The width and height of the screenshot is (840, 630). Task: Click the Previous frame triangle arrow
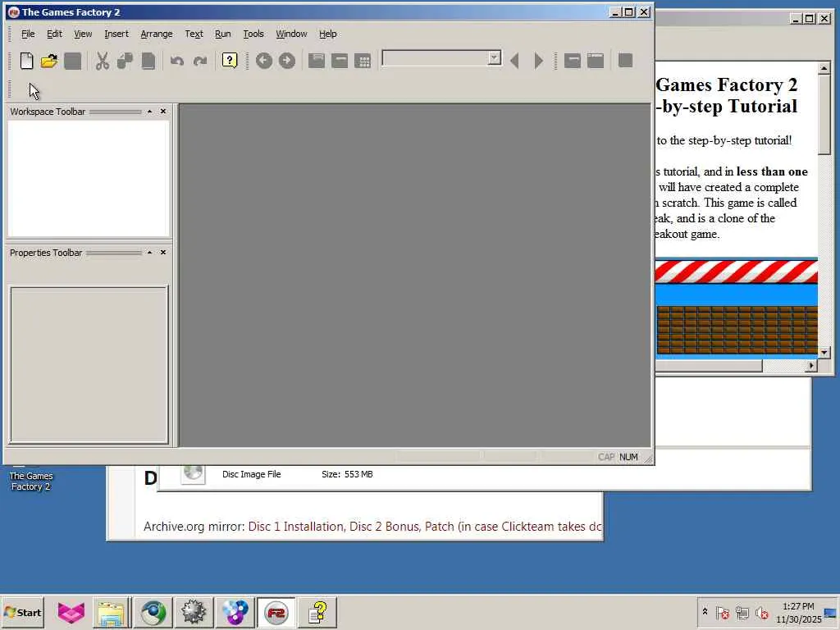(x=515, y=61)
